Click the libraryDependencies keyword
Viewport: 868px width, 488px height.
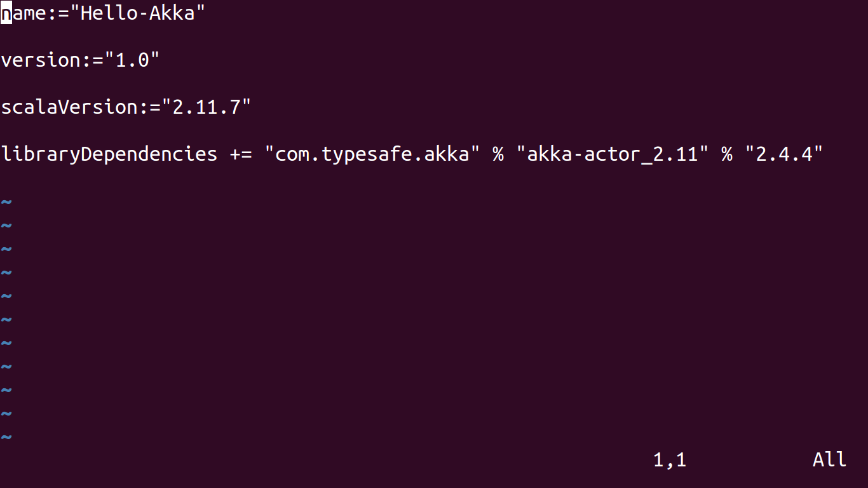click(x=109, y=154)
